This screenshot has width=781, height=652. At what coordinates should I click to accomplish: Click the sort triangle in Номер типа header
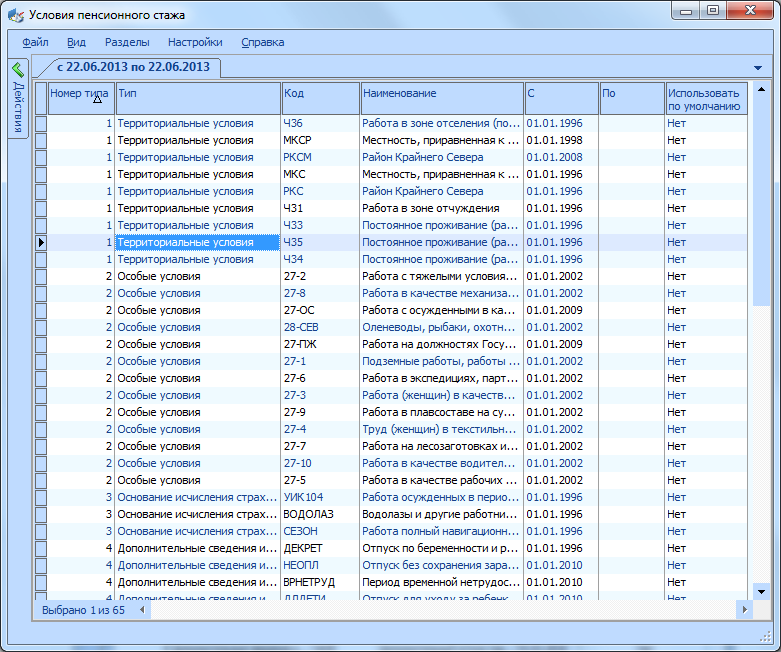pos(98,99)
